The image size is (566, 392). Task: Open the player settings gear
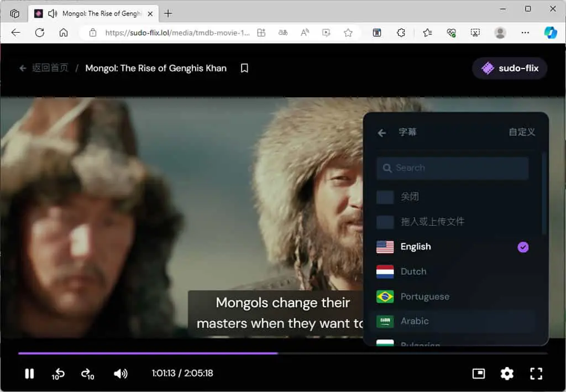pos(507,374)
